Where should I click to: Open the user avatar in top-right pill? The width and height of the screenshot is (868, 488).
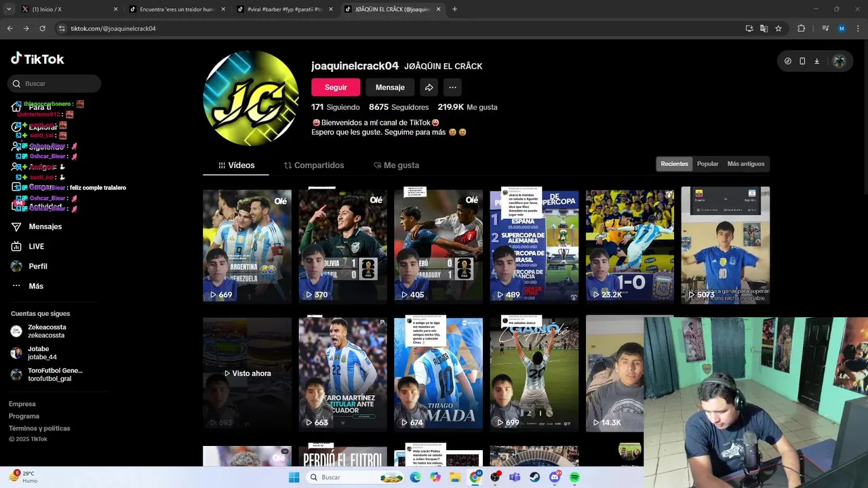(x=839, y=61)
